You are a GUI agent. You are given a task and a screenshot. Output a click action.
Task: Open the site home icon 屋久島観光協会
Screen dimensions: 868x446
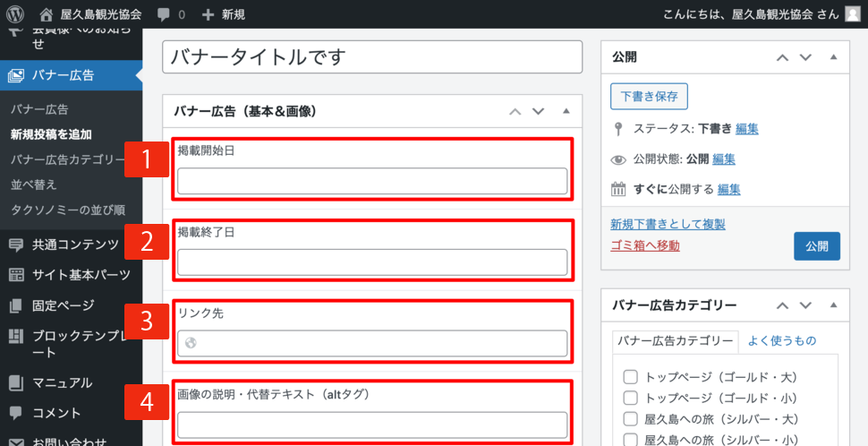(x=47, y=14)
